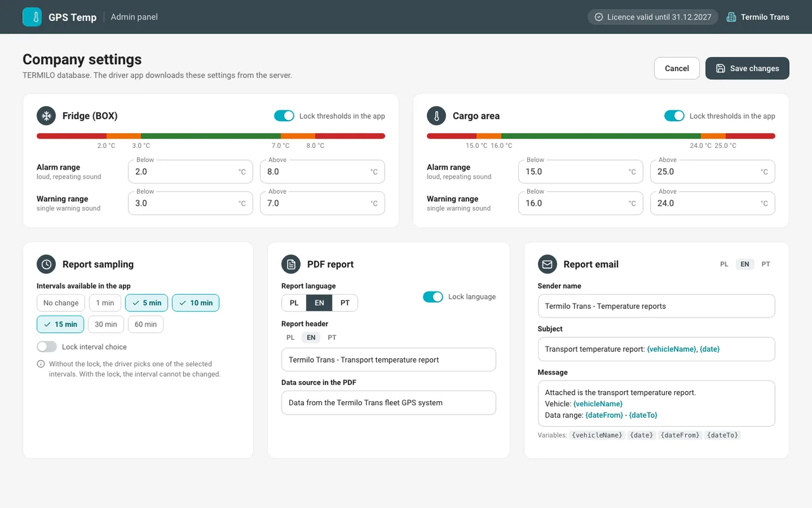
Task: Switch report language to PL
Action: [294, 303]
